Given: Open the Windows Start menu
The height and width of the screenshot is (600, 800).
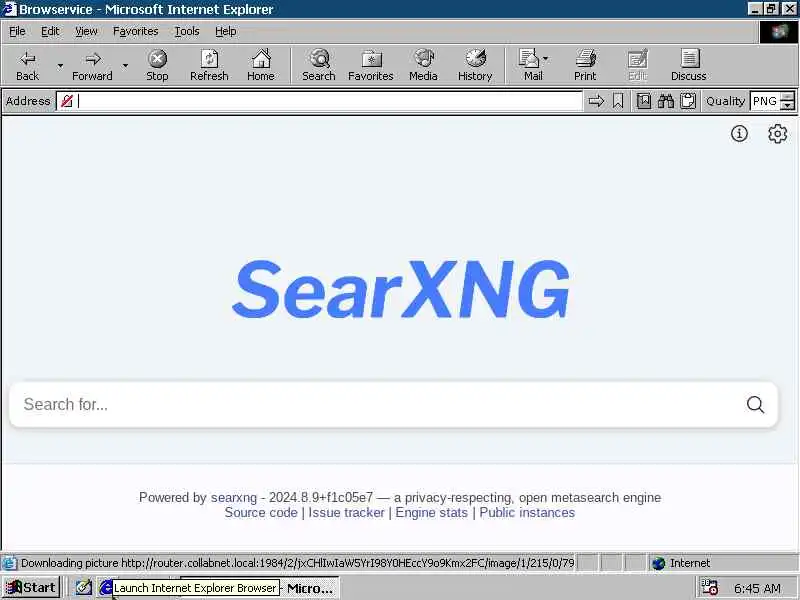Looking at the screenshot, I should click(31, 588).
